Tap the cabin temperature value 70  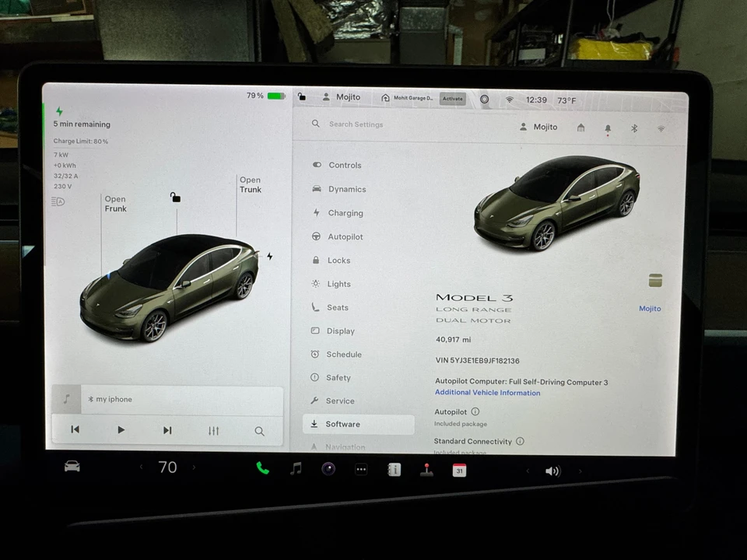[x=167, y=467]
